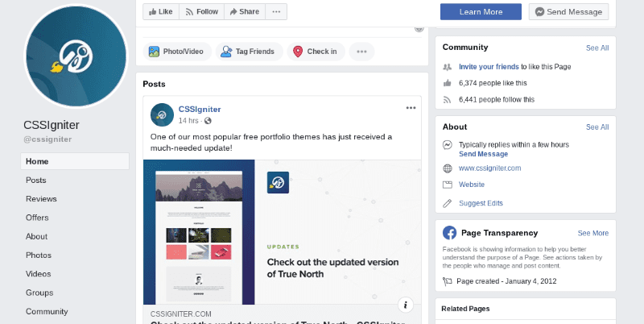Add a Photo/Video to a post
This screenshot has height=324, width=644.
(x=176, y=52)
